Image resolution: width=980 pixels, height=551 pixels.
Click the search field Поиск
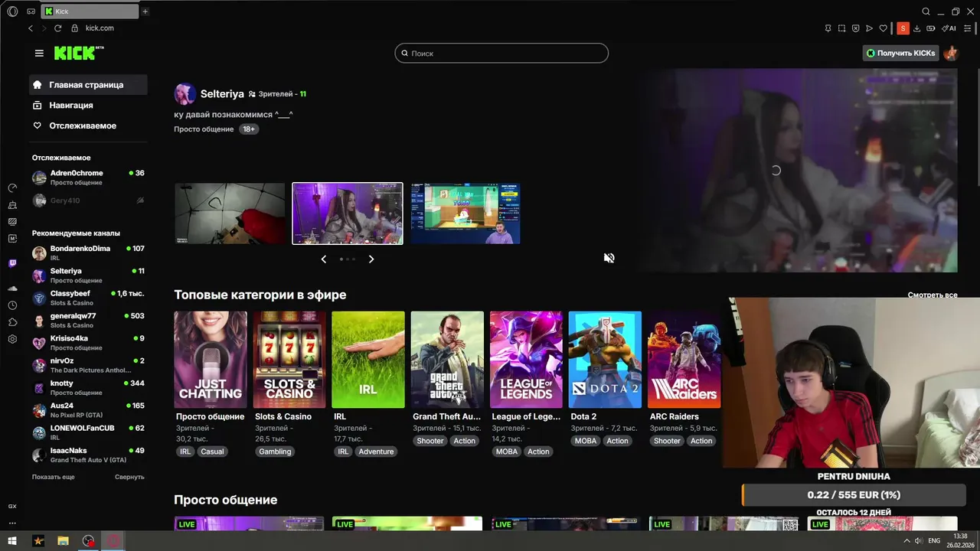pos(501,53)
